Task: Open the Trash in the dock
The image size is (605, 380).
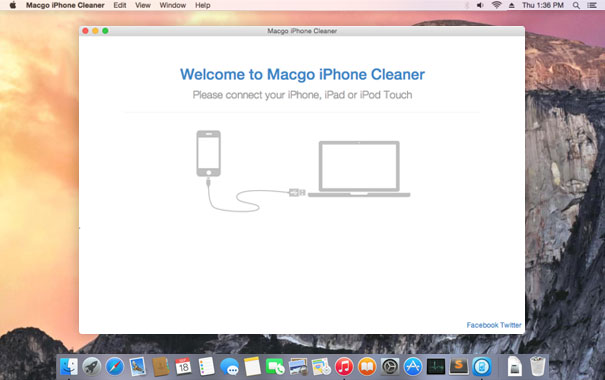Action: (x=537, y=366)
